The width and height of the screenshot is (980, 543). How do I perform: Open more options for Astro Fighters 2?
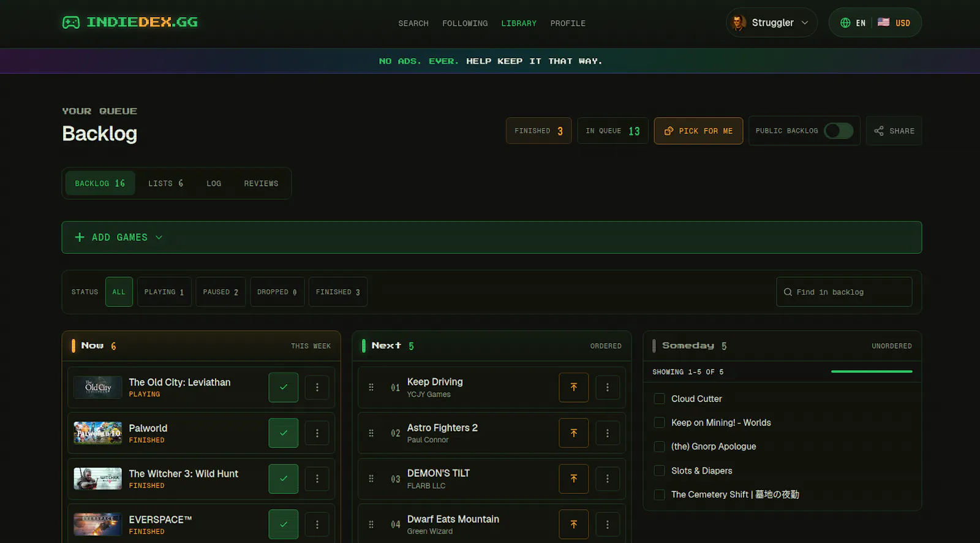coord(608,433)
